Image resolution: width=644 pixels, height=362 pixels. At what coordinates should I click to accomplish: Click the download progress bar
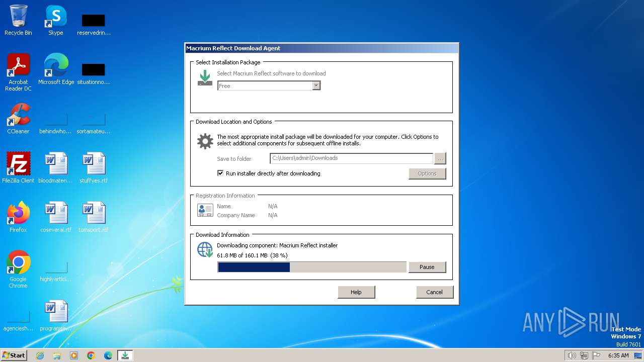[x=312, y=267]
